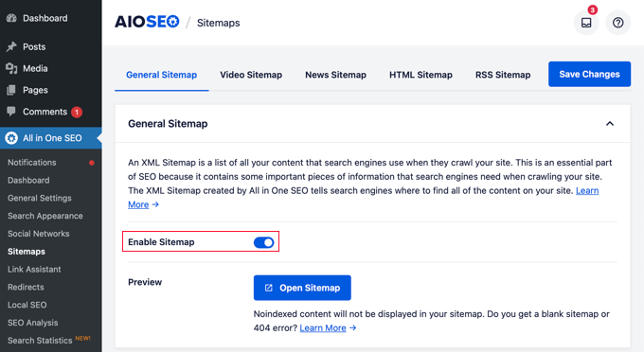Open Search Appearance submenu item
The image size is (644, 352).
pyautogui.click(x=45, y=216)
